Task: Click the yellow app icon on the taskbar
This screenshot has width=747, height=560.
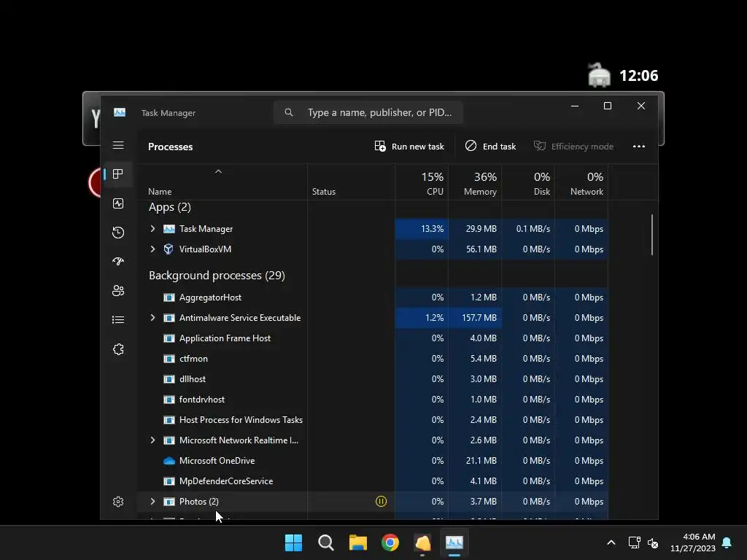Action: 422,542
